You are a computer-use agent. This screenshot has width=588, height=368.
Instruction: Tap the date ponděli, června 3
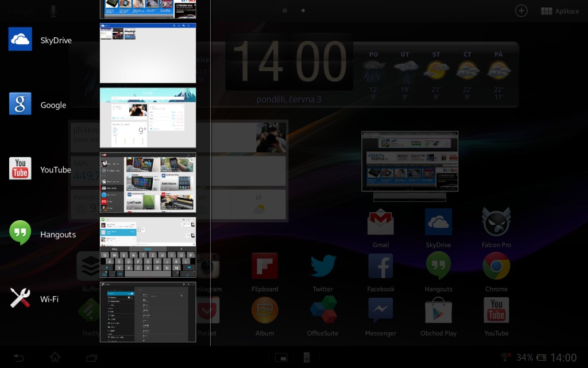tap(289, 99)
